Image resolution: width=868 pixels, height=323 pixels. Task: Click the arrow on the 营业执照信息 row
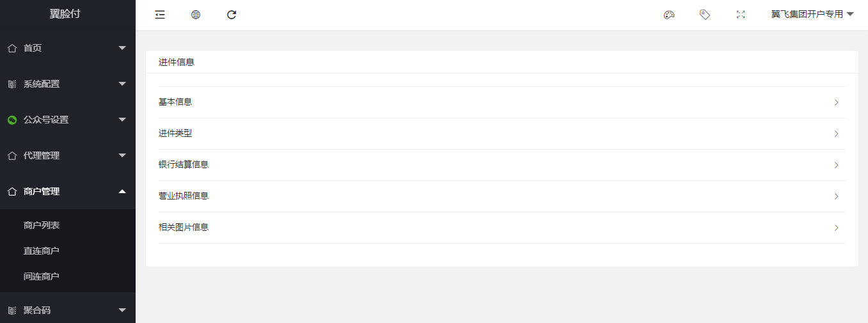coord(836,196)
